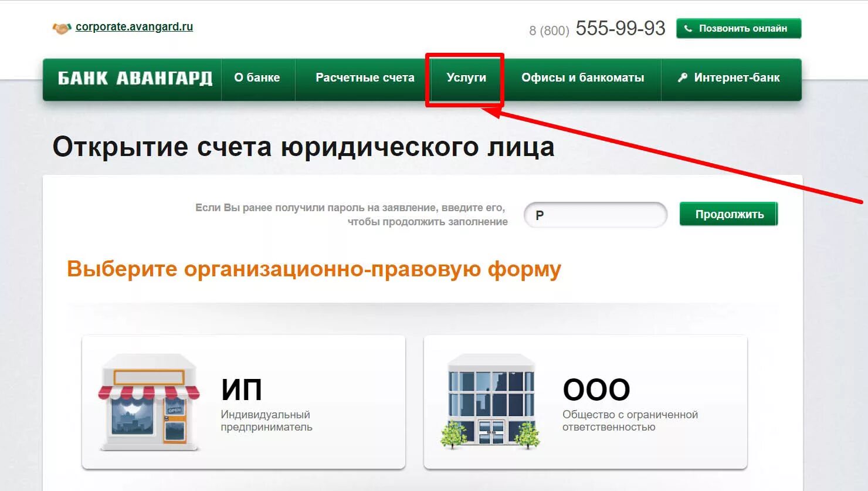Click the handshake icon near corporate.avangard.ru
Viewport: 868px width, 491px height.
(62, 26)
